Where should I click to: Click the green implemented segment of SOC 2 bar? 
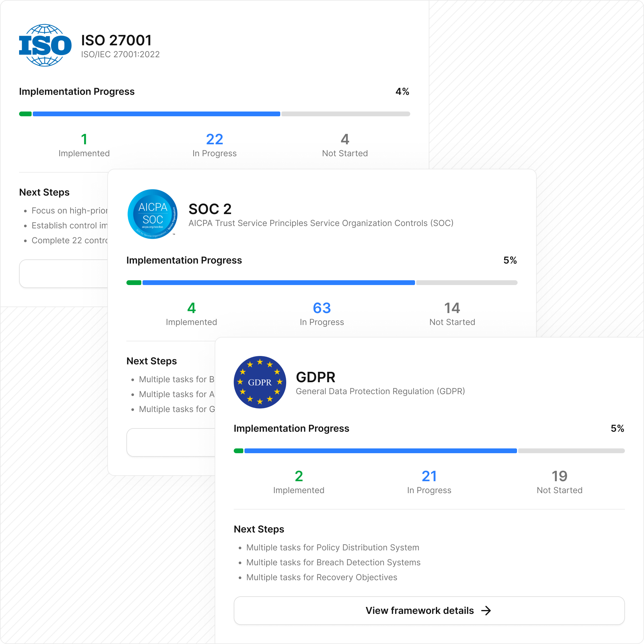(134, 283)
